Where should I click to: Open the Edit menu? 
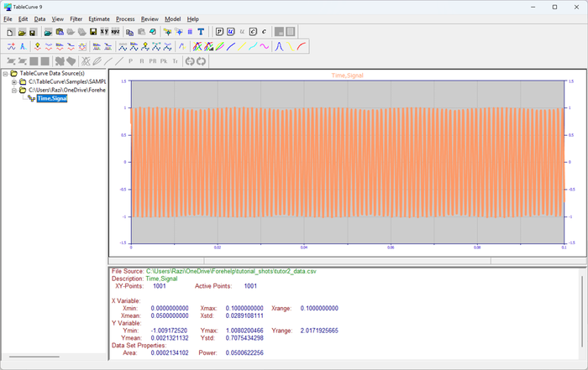(x=23, y=19)
